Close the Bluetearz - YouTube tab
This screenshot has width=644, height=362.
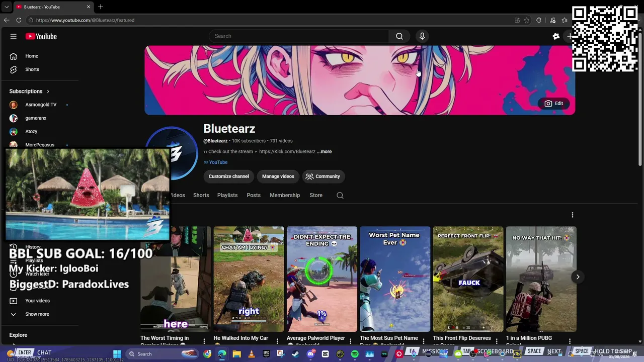89,7
